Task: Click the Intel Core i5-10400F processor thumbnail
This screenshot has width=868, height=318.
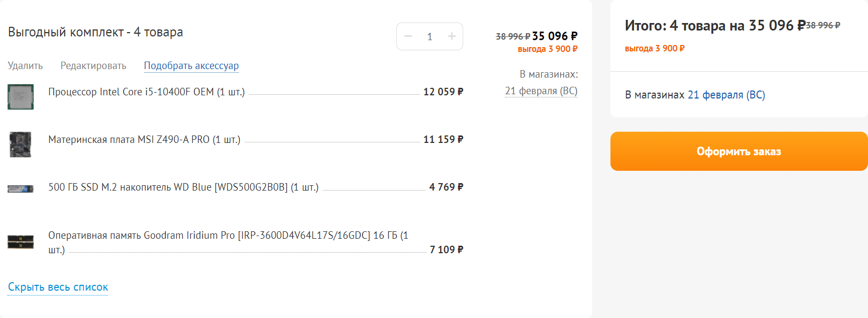Action: tap(21, 97)
